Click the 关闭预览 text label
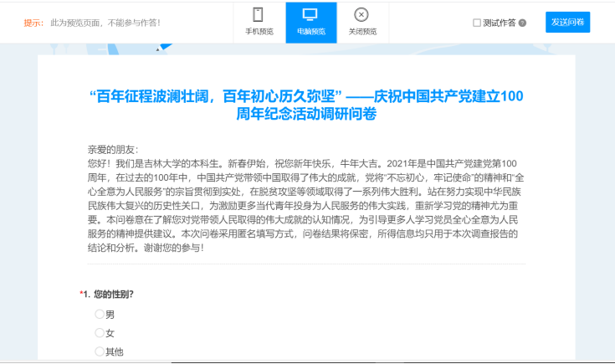This screenshot has height=364, width=615. pyautogui.click(x=361, y=32)
